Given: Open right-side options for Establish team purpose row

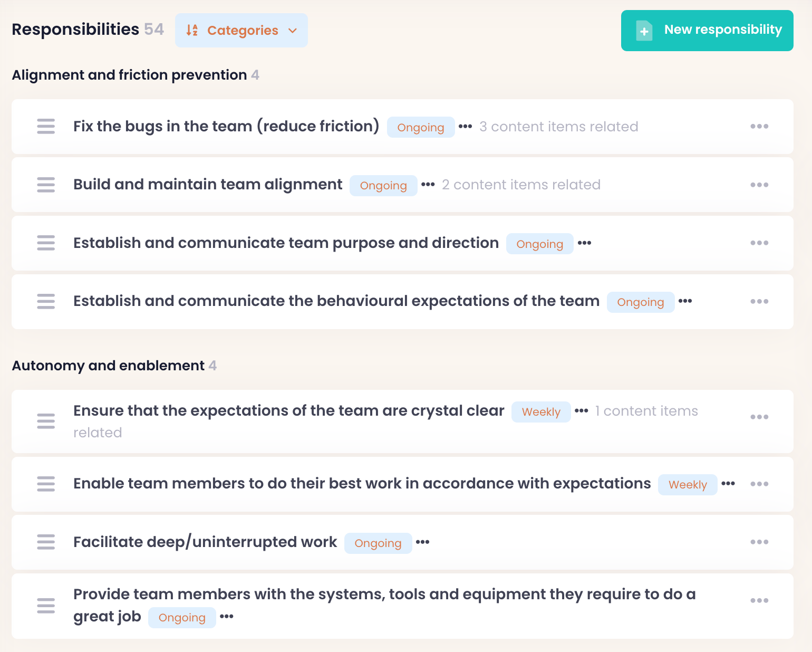Looking at the screenshot, I should (759, 243).
